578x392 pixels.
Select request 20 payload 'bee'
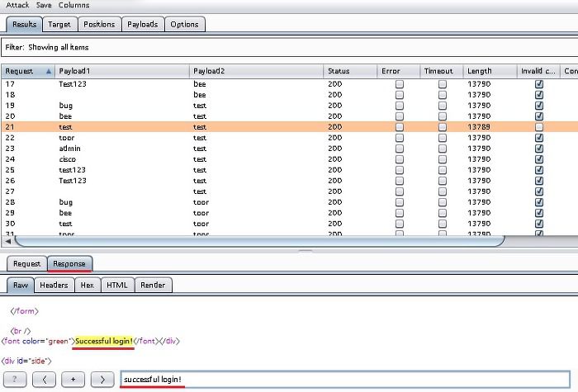point(65,116)
